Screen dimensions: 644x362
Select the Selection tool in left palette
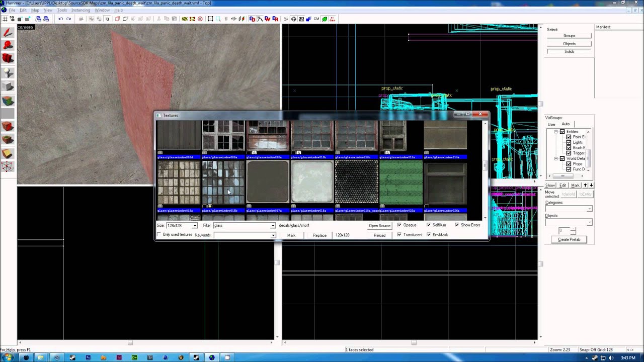tap(8, 33)
